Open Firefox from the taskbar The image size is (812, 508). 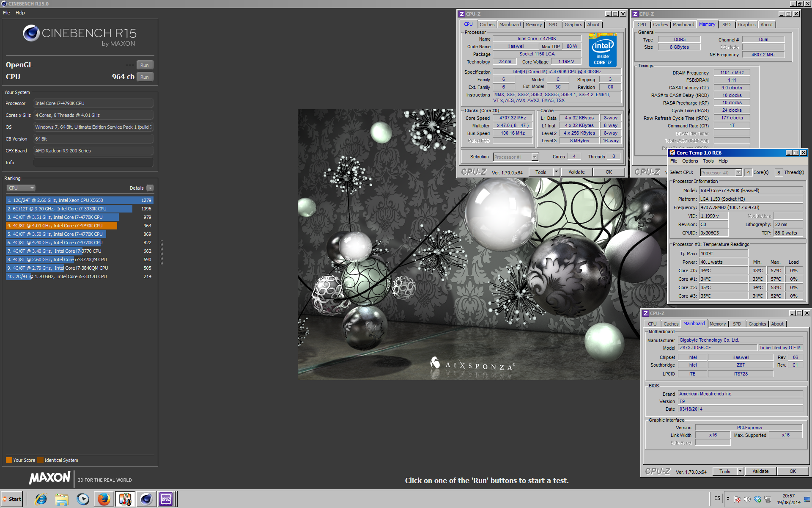[104, 499]
